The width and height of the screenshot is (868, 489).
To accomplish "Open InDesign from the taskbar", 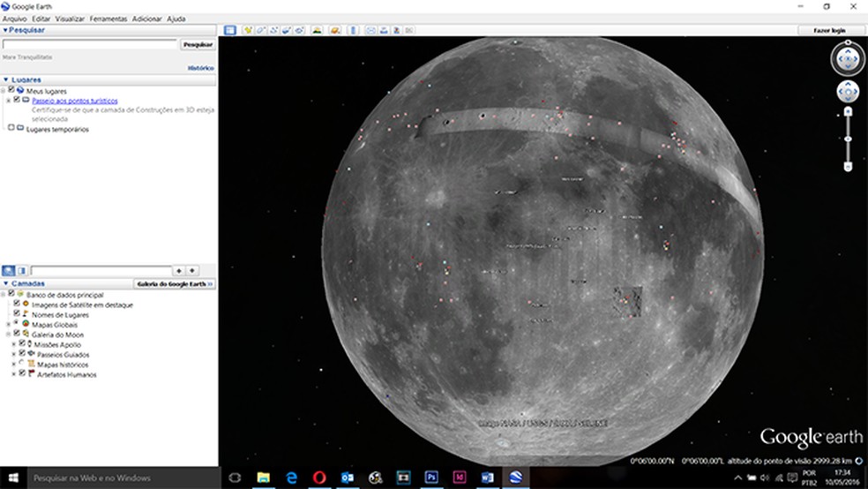I will (x=459, y=478).
